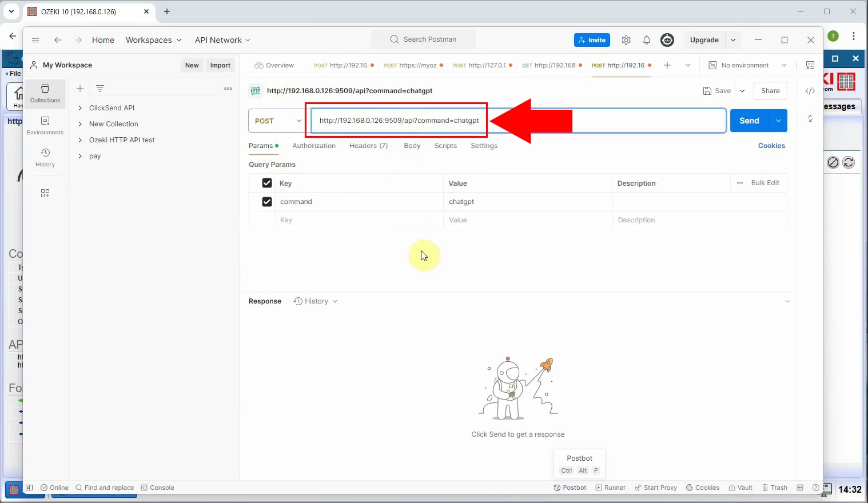Open the notifications bell icon
Screen dimensions: 868x503
point(647,40)
